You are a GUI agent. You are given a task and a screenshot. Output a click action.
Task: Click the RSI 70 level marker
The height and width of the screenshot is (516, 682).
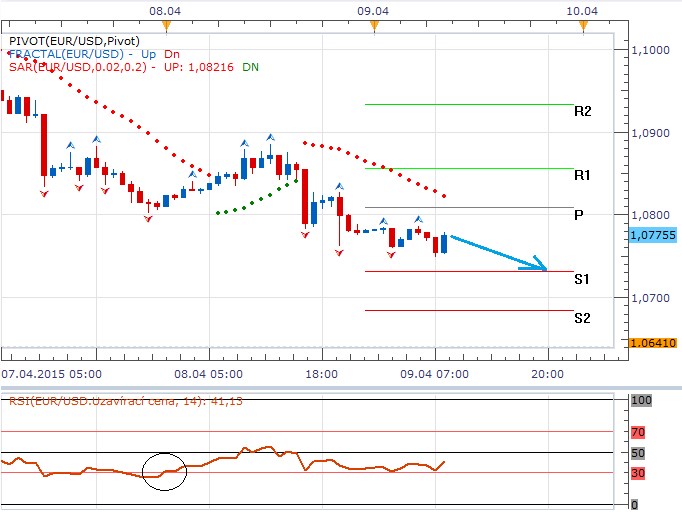pos(640,432)
